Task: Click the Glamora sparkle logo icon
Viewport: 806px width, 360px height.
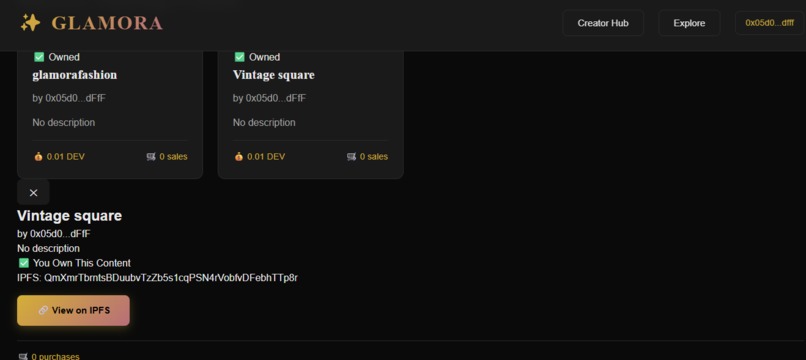Action: click(30, 23)
